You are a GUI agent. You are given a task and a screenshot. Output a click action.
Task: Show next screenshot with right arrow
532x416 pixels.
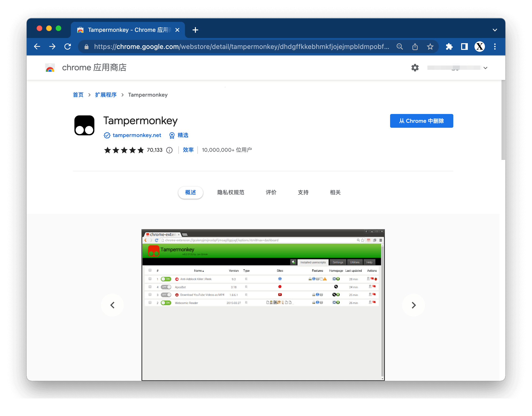coord(413,305)
